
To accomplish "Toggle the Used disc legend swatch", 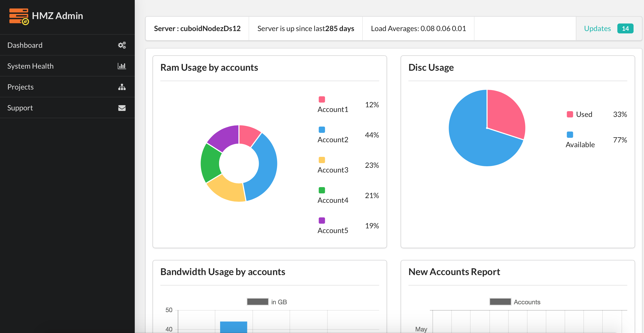I will [x=570, y=114].
